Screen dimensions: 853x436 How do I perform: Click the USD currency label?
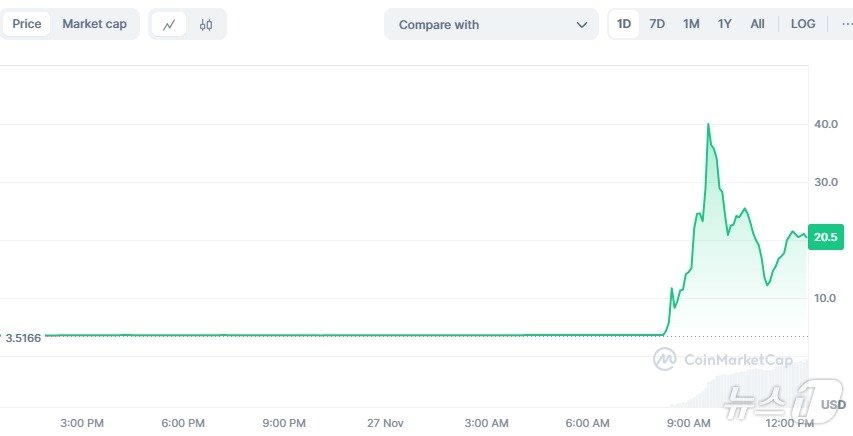click(833, 404)
